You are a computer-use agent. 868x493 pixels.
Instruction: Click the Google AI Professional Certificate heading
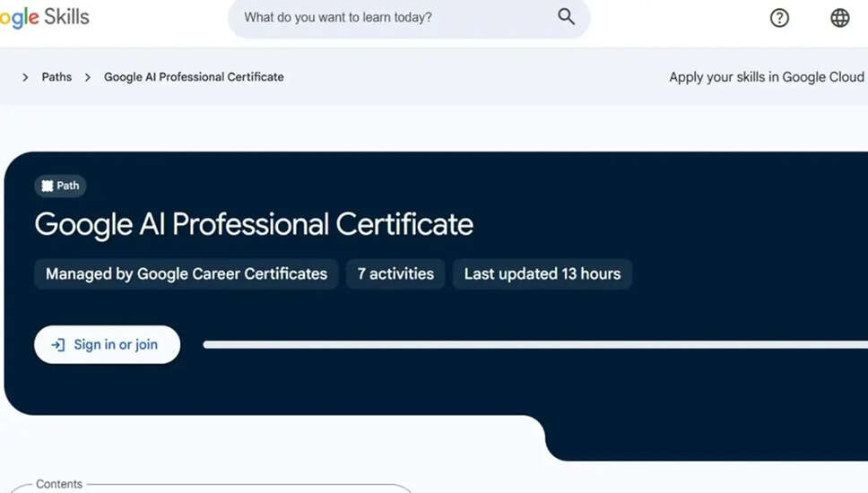(x=254, y=224)
